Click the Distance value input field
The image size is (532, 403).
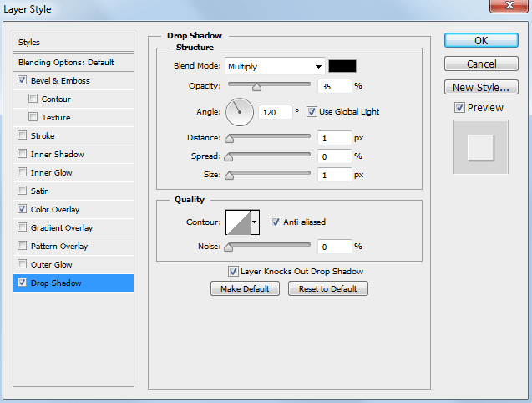point(334,138)
